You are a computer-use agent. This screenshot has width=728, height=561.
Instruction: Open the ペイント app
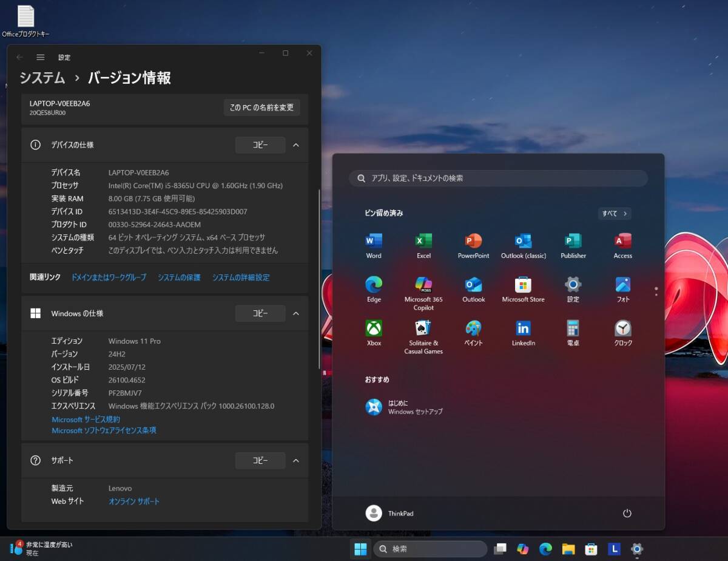tap(473, 333)
